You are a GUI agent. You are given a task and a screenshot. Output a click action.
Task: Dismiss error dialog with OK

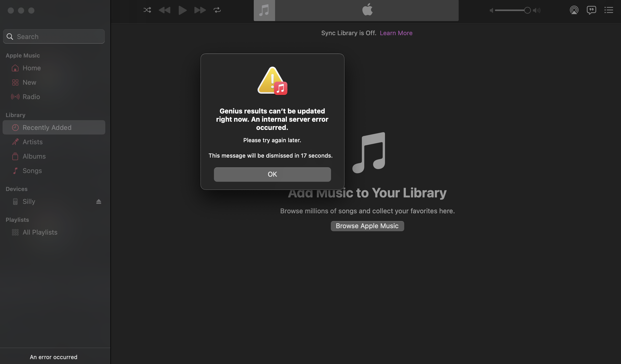coord(272,175)
